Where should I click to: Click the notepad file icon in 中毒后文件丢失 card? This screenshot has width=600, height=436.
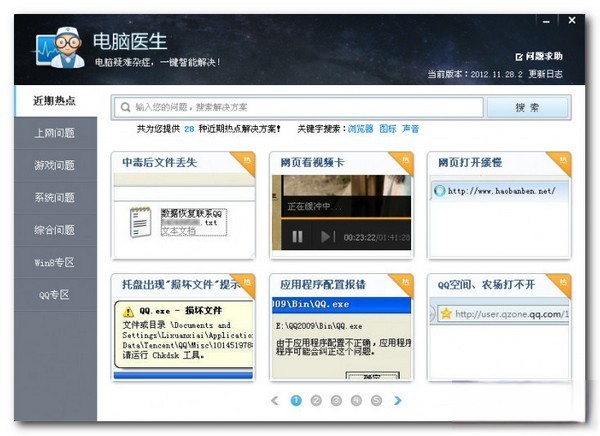(140, 222)
